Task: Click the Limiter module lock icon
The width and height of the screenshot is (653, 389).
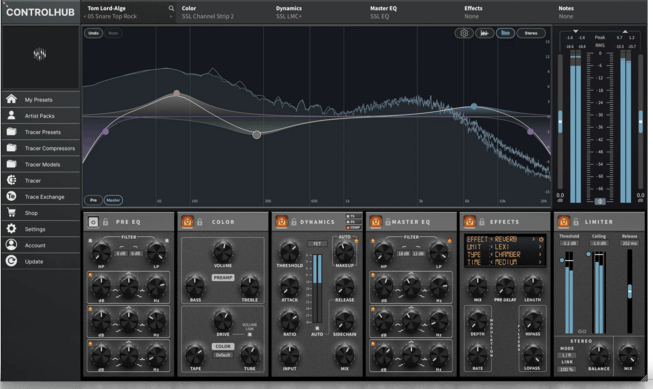Action: click(576, 222)
